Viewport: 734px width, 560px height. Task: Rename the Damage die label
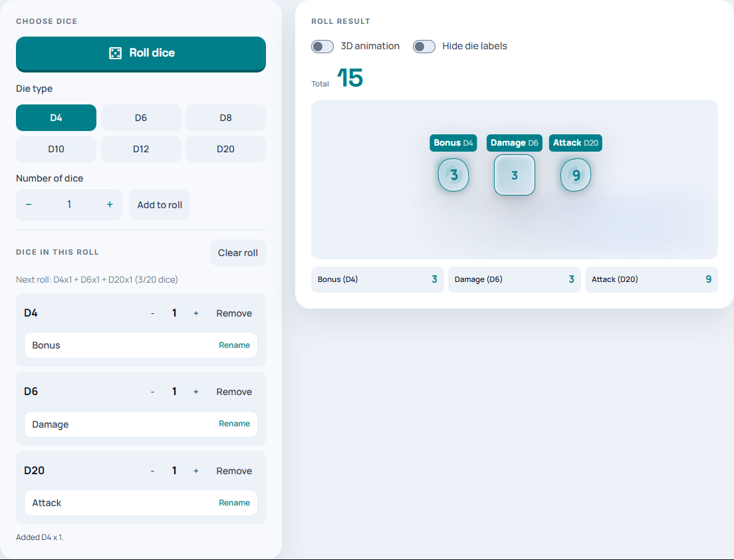coord(235,424)
